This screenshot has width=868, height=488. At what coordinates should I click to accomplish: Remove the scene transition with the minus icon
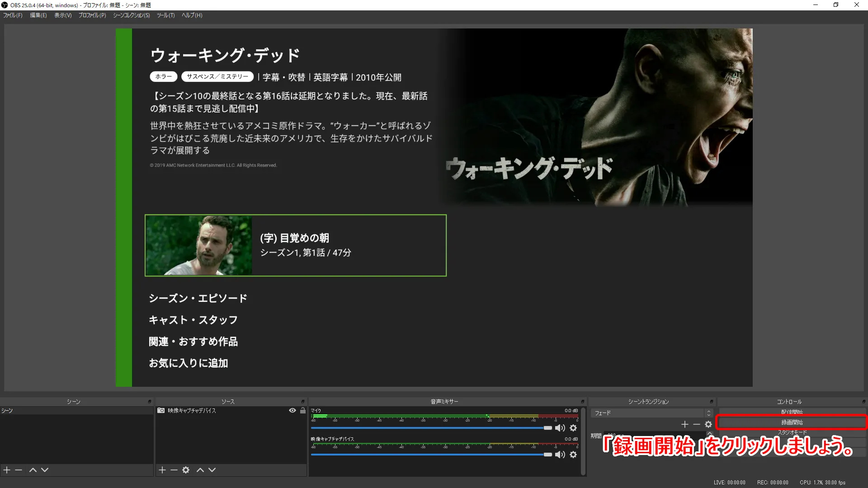click(697, 424)
